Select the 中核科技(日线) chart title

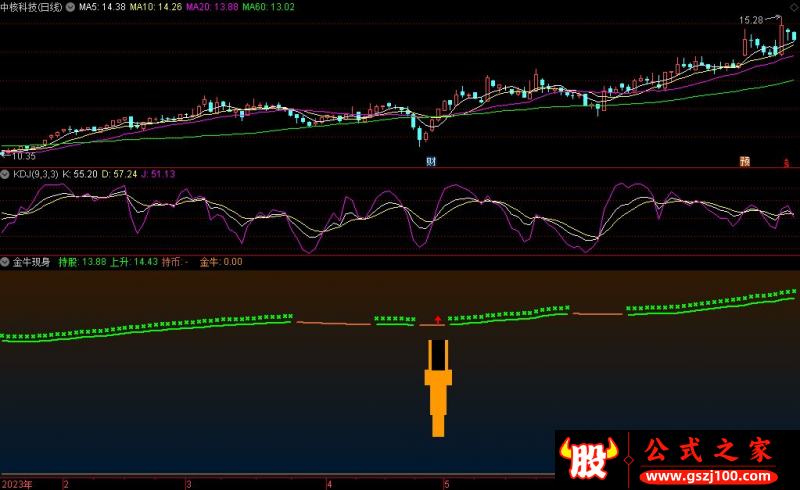32,7
